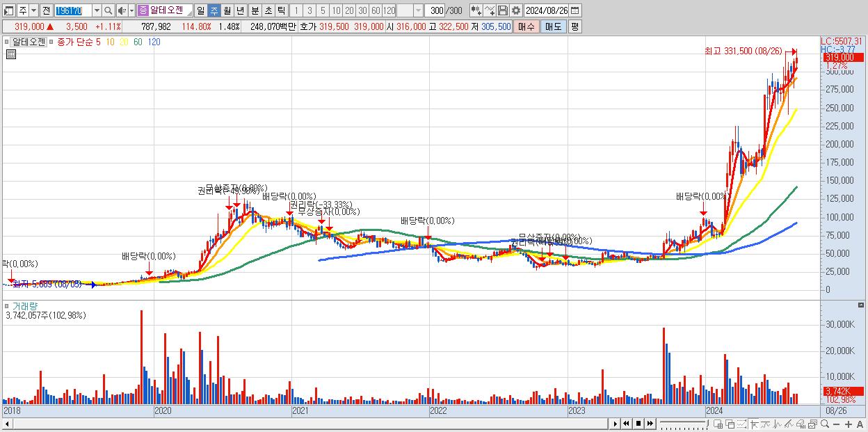Switch chart to second 초 period
Image resolution: width=868 pixels, height=432 pixels.
(x=268, y=10)
